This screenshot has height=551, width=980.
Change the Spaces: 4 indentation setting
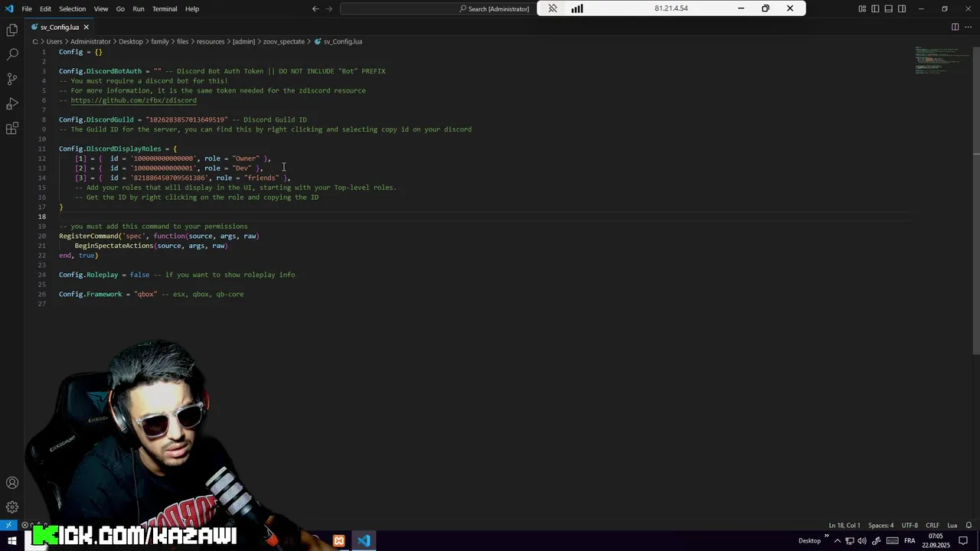880,525
